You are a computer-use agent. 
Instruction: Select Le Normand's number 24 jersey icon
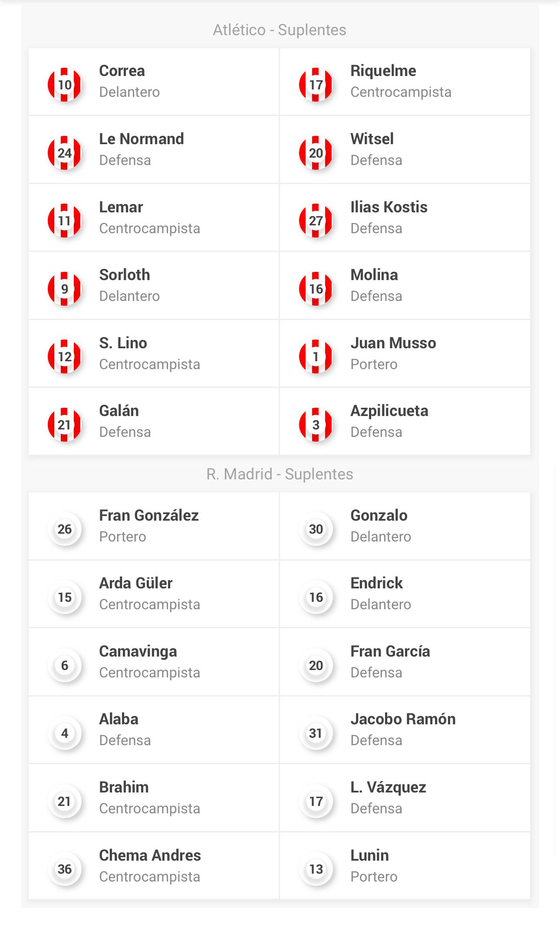click(65, 153)
